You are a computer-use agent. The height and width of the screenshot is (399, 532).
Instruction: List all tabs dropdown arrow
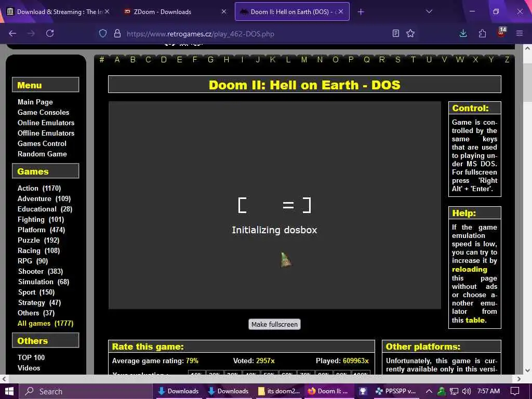429,11
